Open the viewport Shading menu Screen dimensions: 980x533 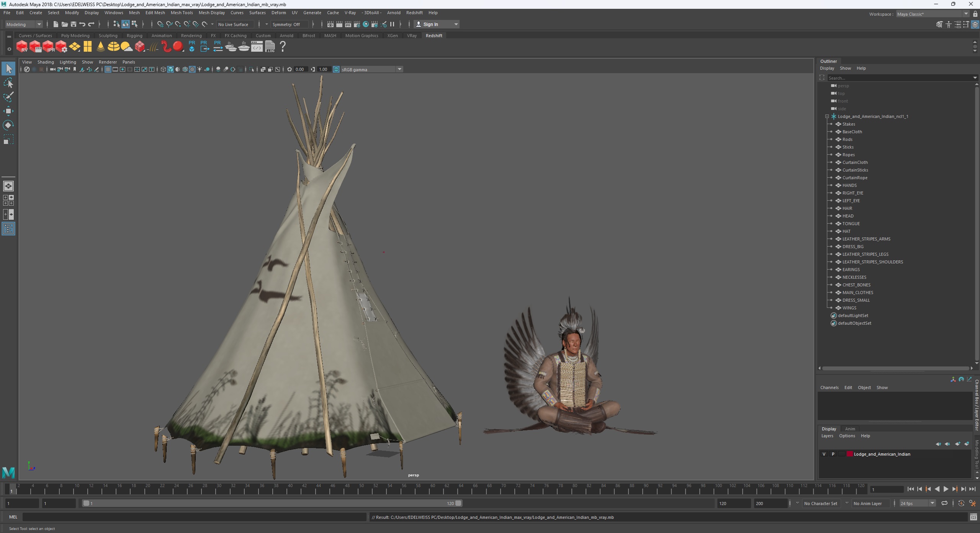(x=46, y=62)
